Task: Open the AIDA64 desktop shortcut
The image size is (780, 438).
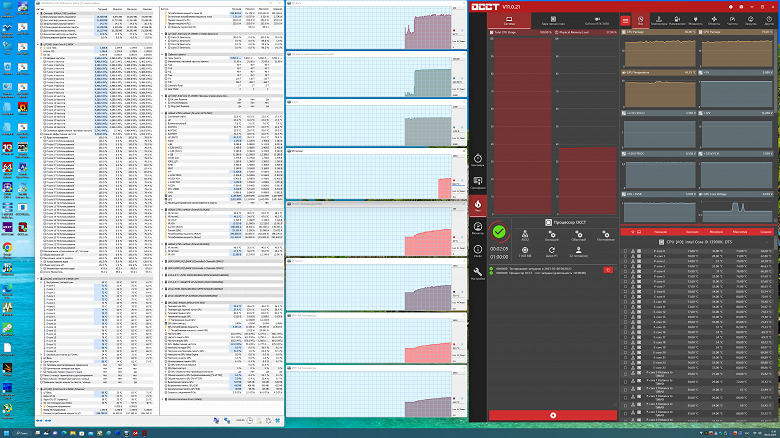Action: tap(7, 170)
